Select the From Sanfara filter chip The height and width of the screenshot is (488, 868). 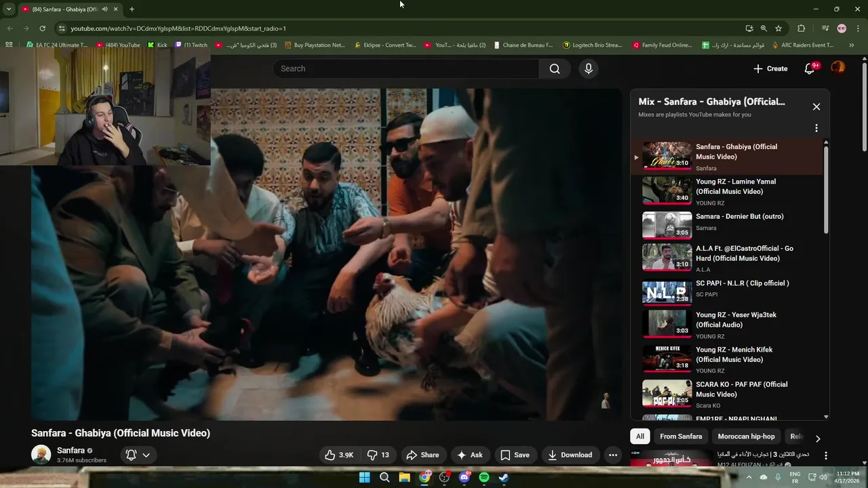tap(681, 436)
